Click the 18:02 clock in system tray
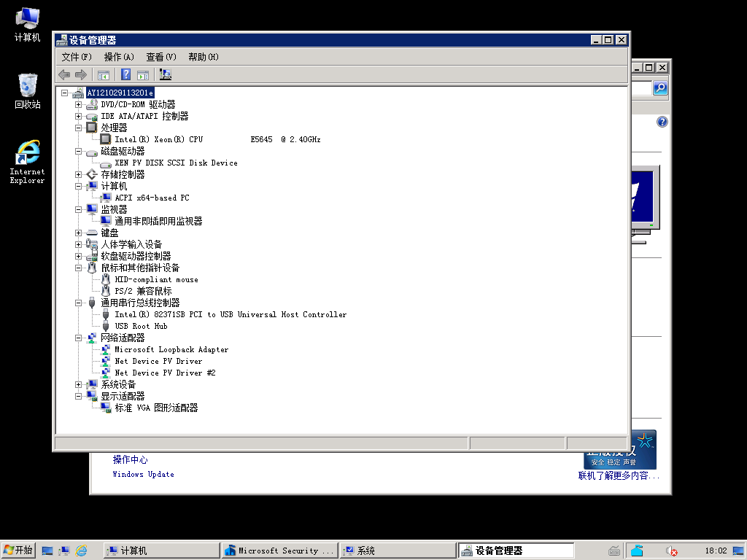The width and height of the screenshot is (747, 560). [716, 551]
